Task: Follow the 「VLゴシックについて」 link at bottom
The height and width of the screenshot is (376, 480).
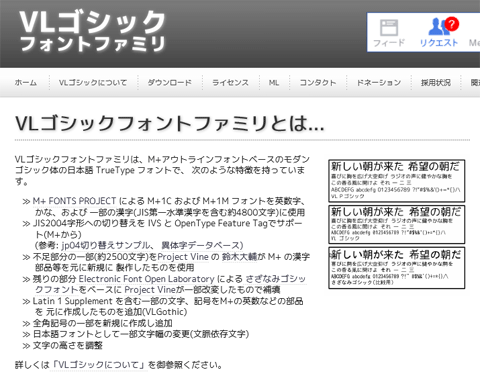Action: click(99, 365)
